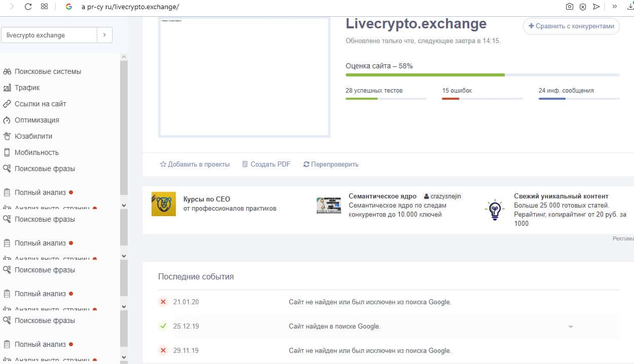The height and width of the screenshot is (364, 634).
Task: Show the 15 ошибок list
Action: click(457, 91)
